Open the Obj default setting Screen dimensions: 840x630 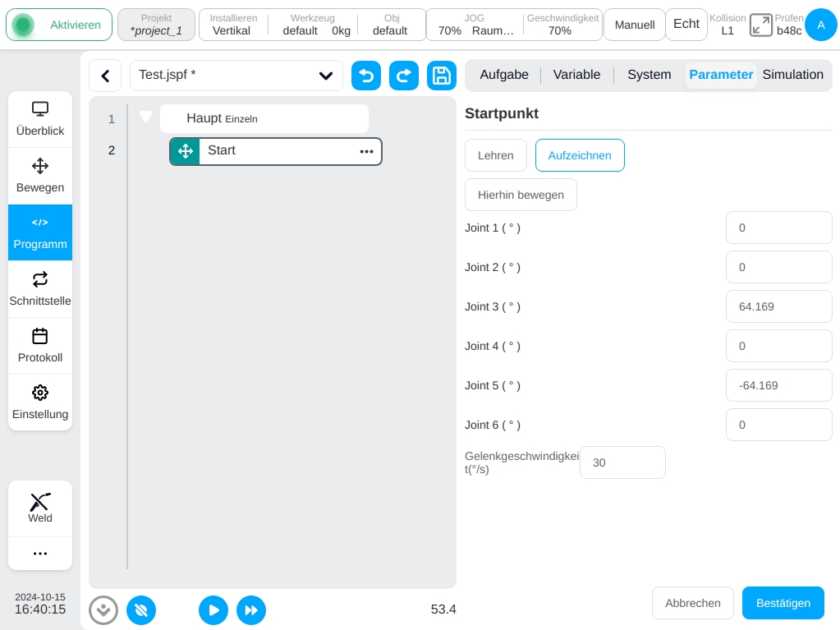tap(391, 25)
